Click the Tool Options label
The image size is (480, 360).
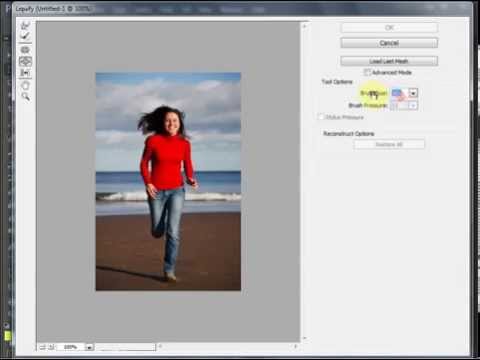[337, 82]
